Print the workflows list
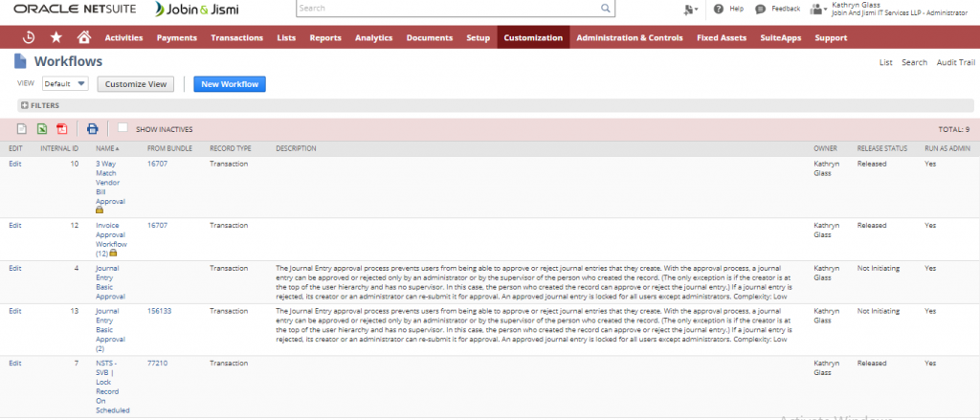Viewport: 980px width, 420px height. click(92, 128)
